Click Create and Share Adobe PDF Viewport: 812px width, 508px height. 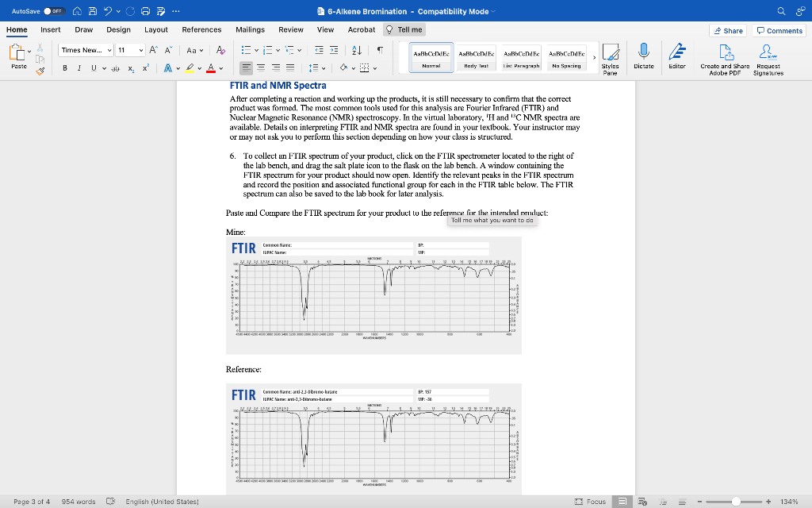pyautogui.click(x=725, y=60)
